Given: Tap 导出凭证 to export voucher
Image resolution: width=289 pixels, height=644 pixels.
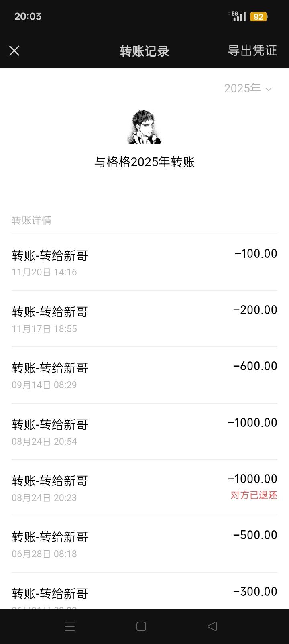Looking at the screenshot, I should pos(252,51).
